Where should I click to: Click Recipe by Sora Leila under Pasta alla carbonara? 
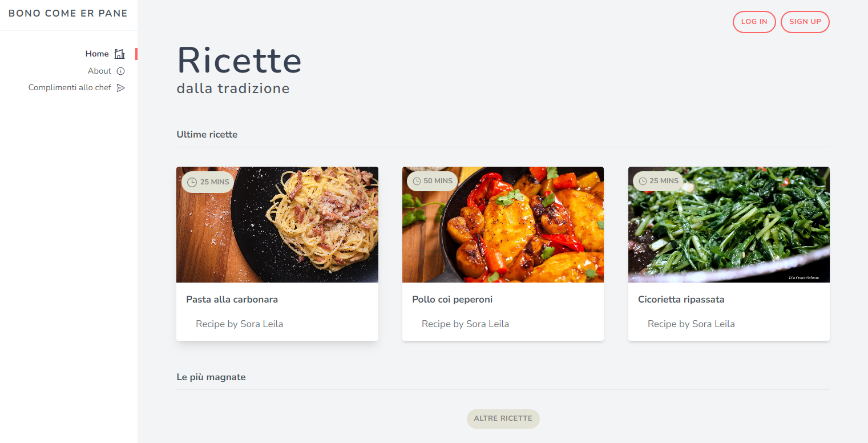click(239, 324)
